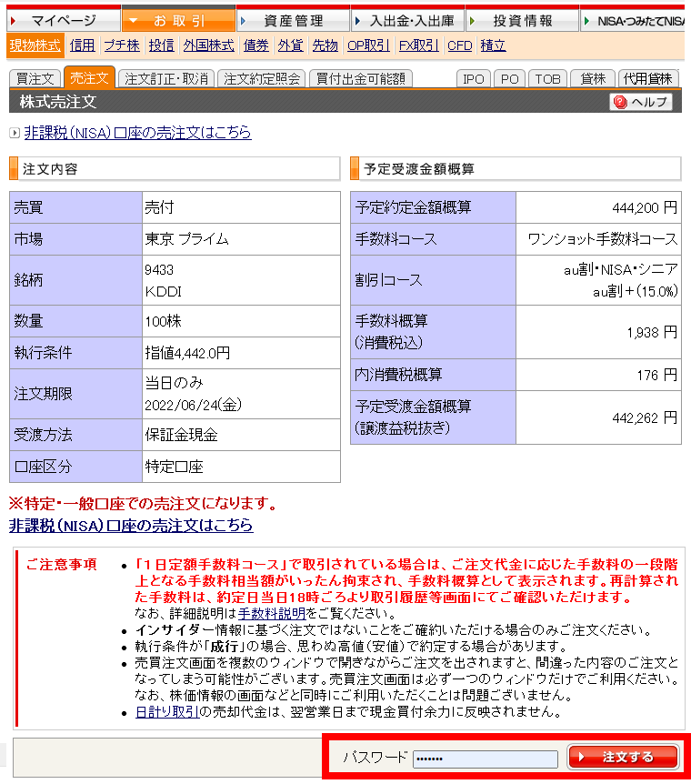The image size is (691, 784).
Task: Select 現物株式 in the submenu
Action: (35, 45)
